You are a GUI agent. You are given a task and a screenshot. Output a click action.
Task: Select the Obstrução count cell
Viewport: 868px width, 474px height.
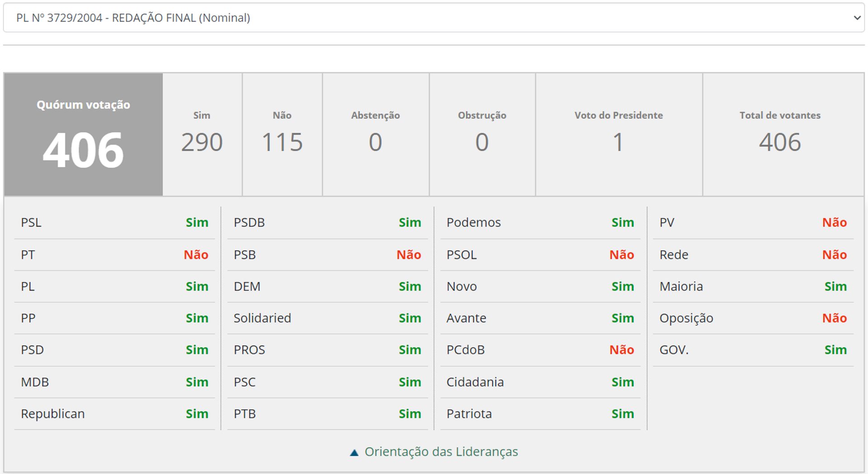point(482,134)
